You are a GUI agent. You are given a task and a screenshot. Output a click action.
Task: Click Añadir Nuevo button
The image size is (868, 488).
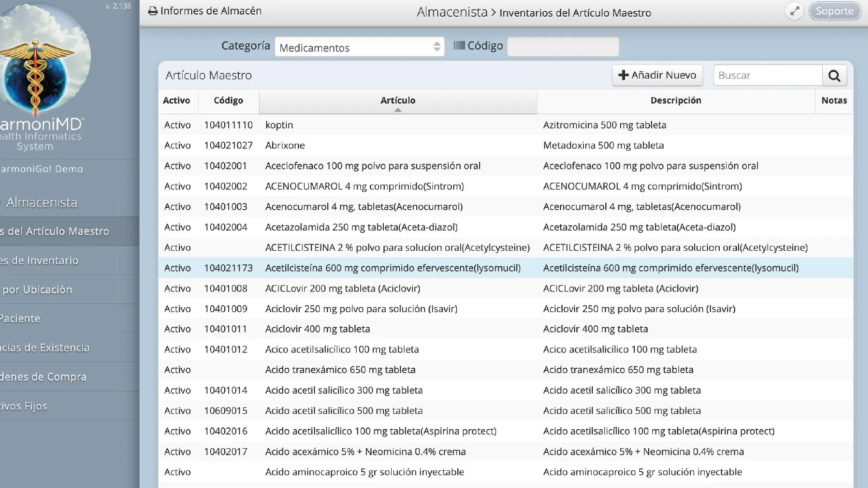[657, 75]
